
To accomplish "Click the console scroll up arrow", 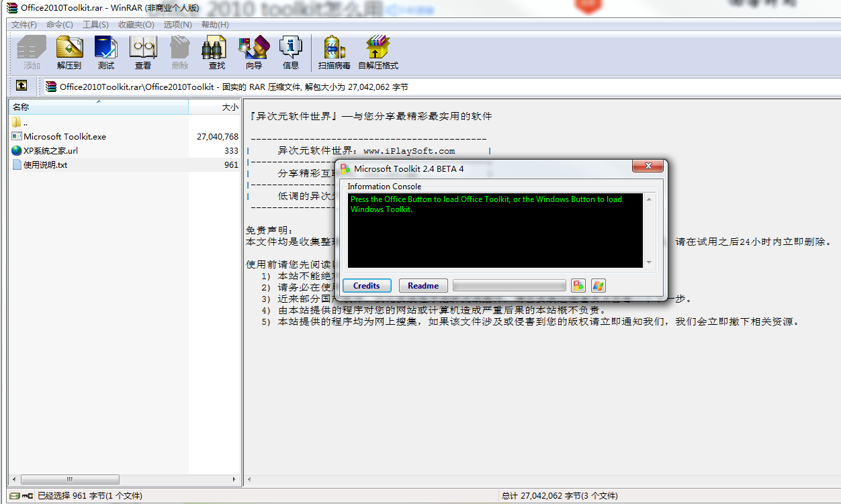I will coord(649,199).
